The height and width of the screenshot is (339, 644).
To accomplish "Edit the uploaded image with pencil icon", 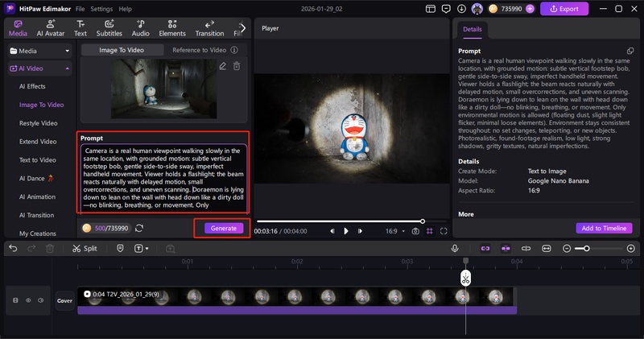I will [x=223, y=66].
